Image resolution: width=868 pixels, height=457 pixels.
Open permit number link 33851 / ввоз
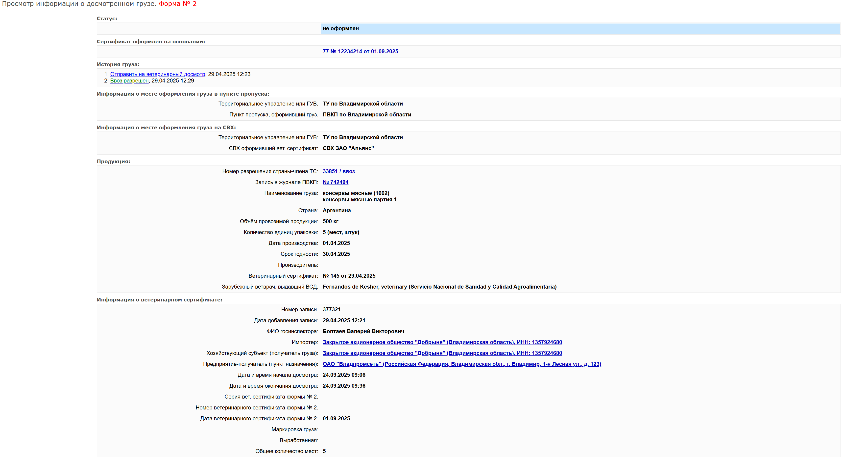tap(339, 171)
